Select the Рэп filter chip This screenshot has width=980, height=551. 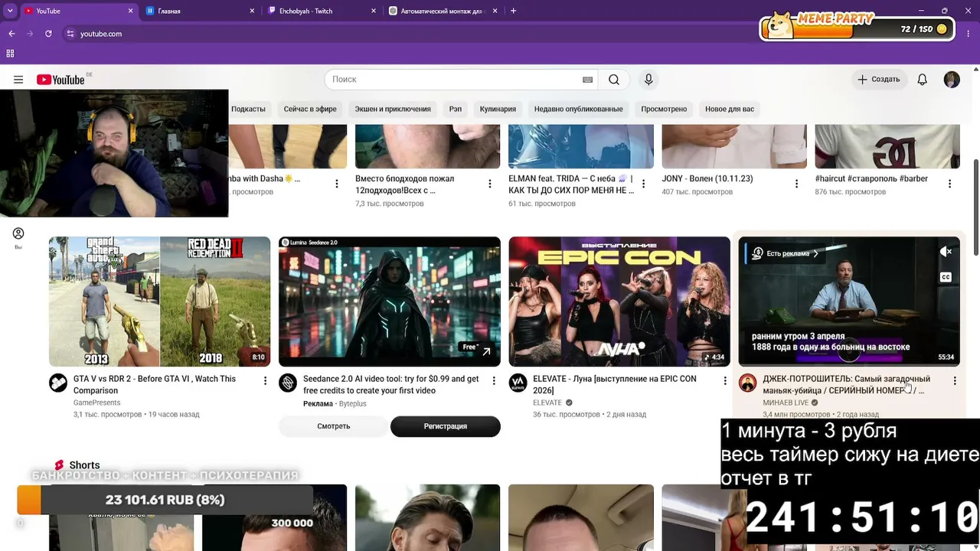pyautogui.click(x=456, y=109)
